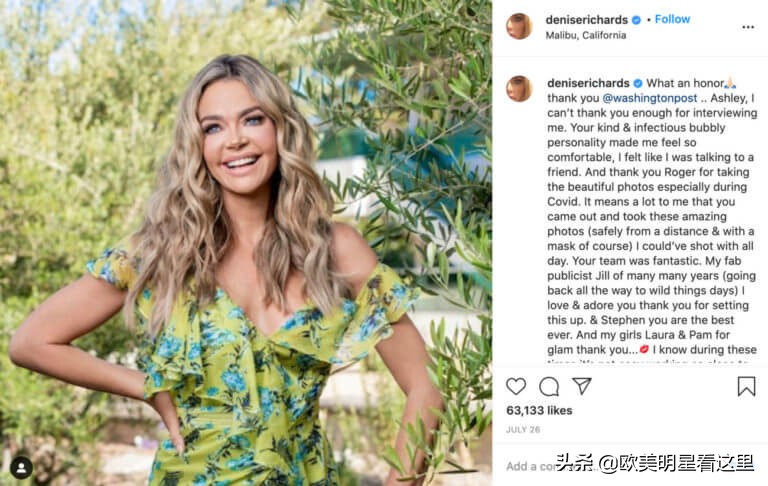The width and height of the screenshot is (768, 486).
Task: Open deniserichards username in the header
Action: [586, 20]
